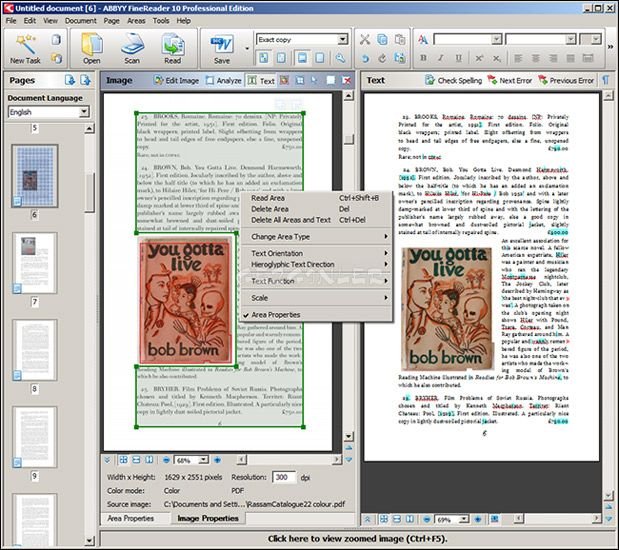Click Check Spelling button
This screenshot has height=550, width=619.
pyautogui.click(x=454, y=81)
